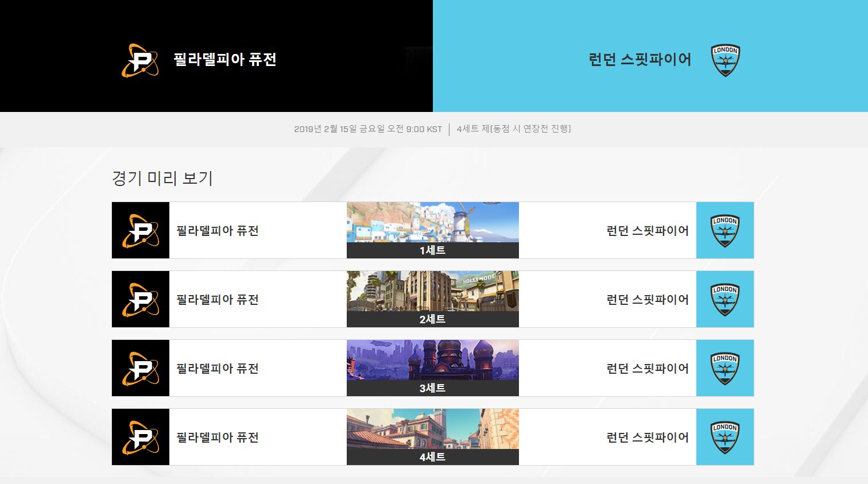Click the 4세트 제(동점 시 연장전 진행) format text
Screen dimensions: 868x484
(514, 129)
